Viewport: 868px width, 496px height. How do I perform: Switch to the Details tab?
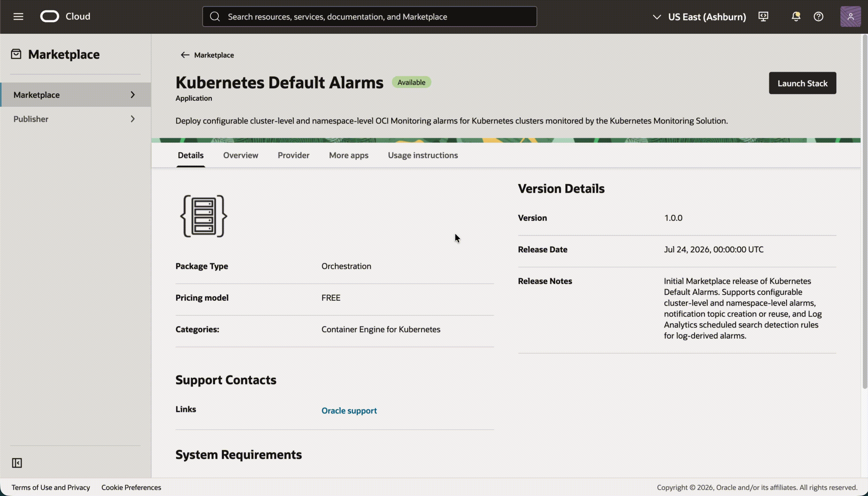[191, 155]
